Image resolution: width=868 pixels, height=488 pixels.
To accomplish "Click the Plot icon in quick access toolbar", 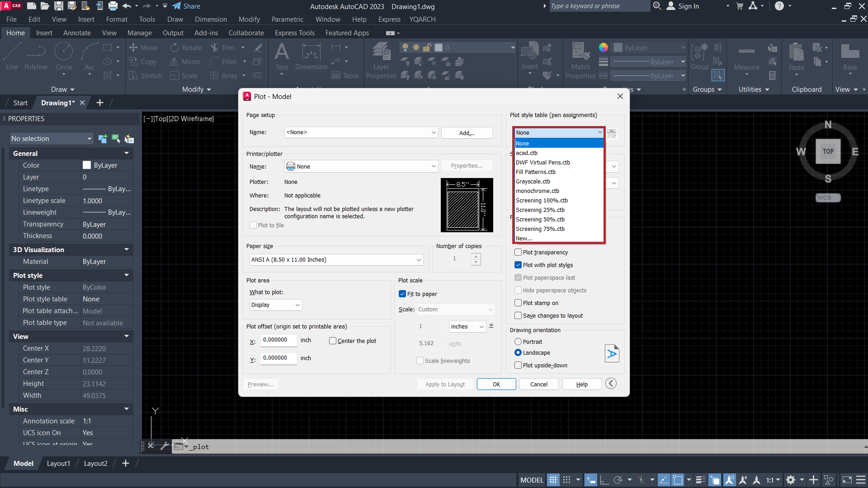I will click(x=113, y=6).
